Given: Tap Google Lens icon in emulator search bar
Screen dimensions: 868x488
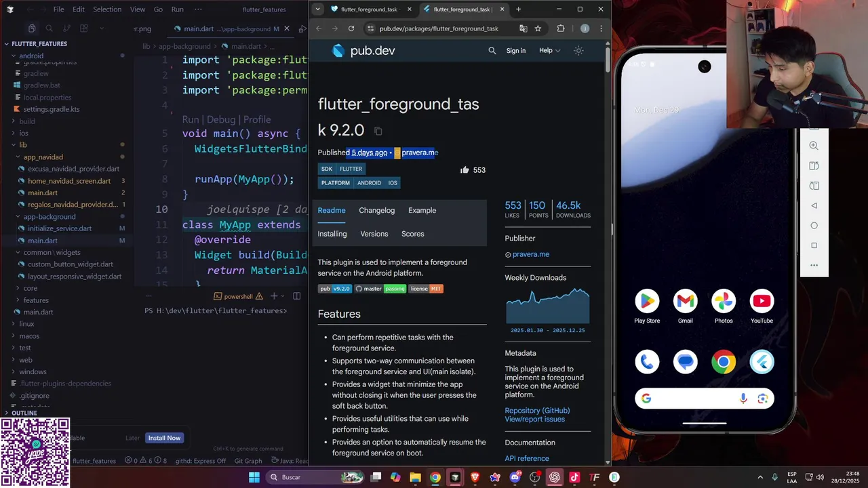Looking at the screenshot, I should [763, 399].
